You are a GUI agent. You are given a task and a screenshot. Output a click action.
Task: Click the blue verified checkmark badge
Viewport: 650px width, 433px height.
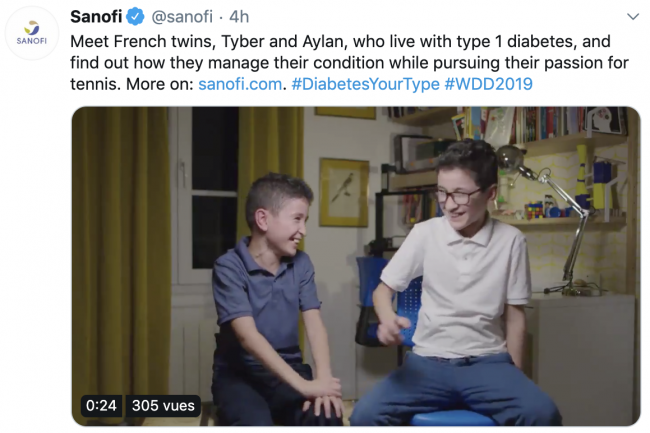(135, 17)
